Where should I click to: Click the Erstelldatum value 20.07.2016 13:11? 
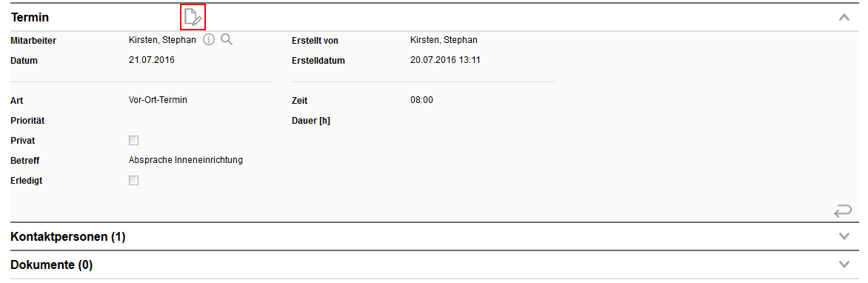pos(445,60)
